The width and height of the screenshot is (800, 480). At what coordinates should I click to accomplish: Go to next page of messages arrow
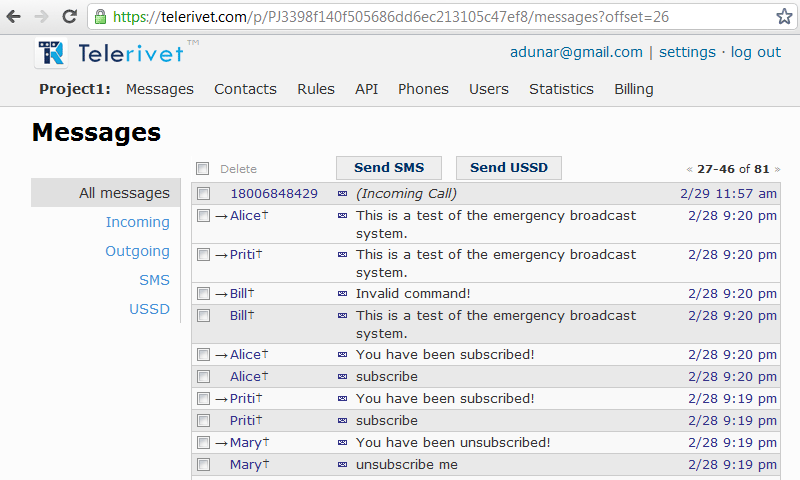coord(777,169)
